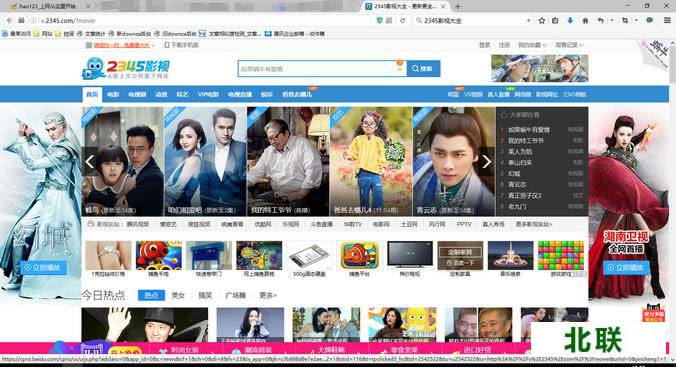Select the 热点 hot-topic tab
The height and width of the screenshot is (367, 676).
tap(151, 295)
